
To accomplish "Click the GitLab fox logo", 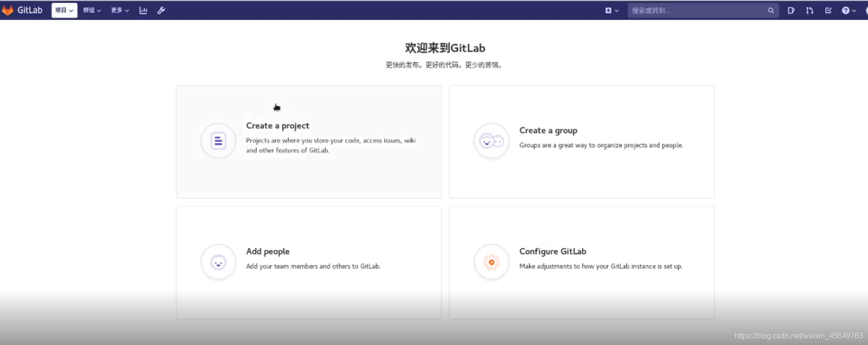I will [8, 10].
